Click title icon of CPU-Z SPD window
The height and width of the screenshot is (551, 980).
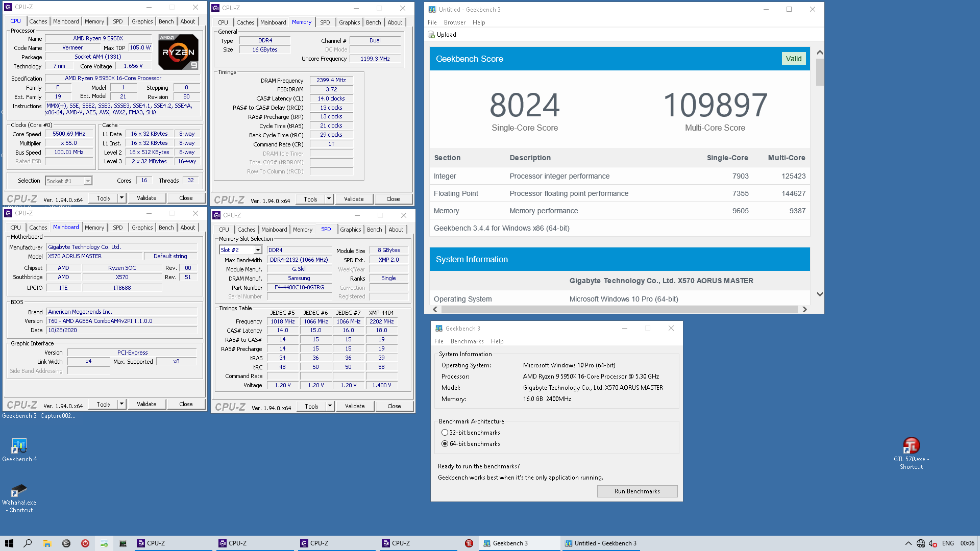(x=216, y=215)
